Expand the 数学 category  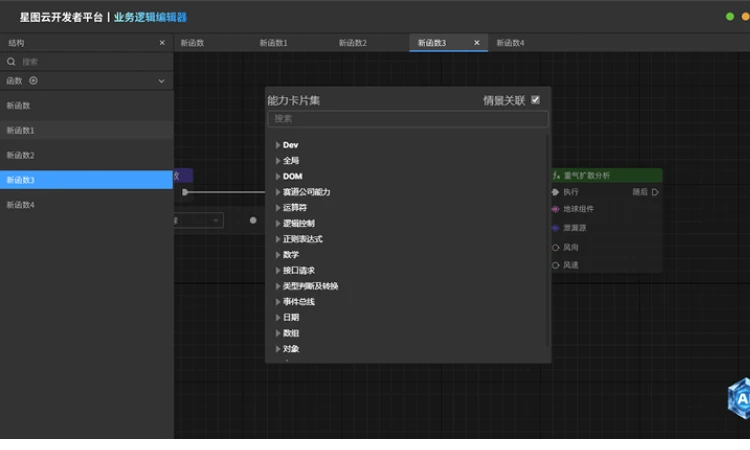(x=278, y=255)
